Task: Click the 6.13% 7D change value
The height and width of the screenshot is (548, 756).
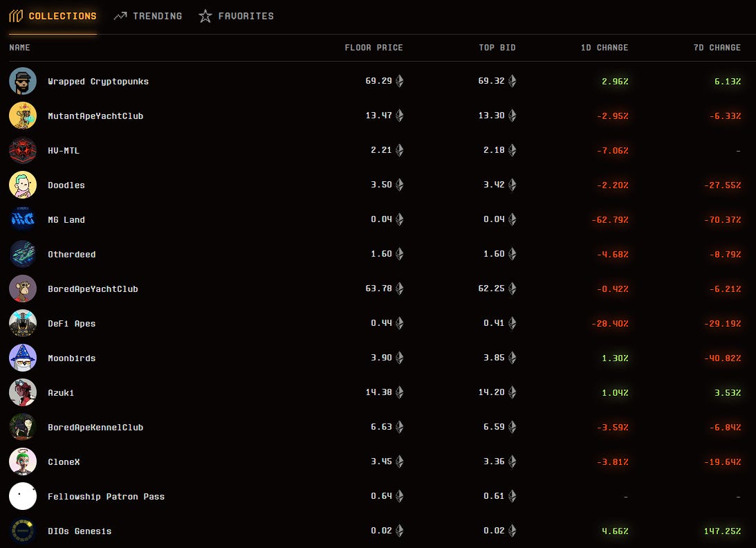Action: point(728,82)
